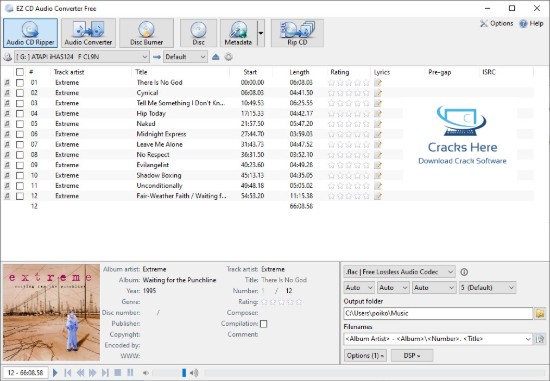This screenshot has width=550, height=381.
Task: Toggle the select-all tracks checkbox in the header
Action: pos(20,72)
